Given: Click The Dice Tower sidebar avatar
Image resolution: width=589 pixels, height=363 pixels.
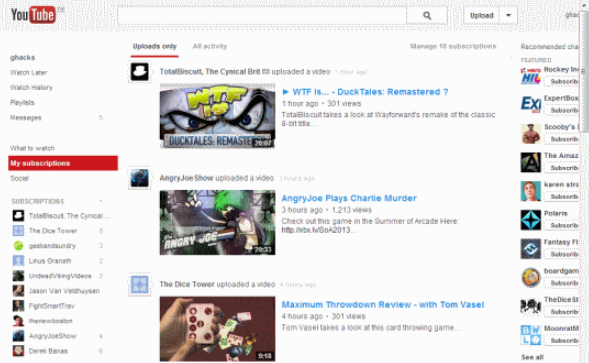Looking at the screenshot, I should pos(18,230).
